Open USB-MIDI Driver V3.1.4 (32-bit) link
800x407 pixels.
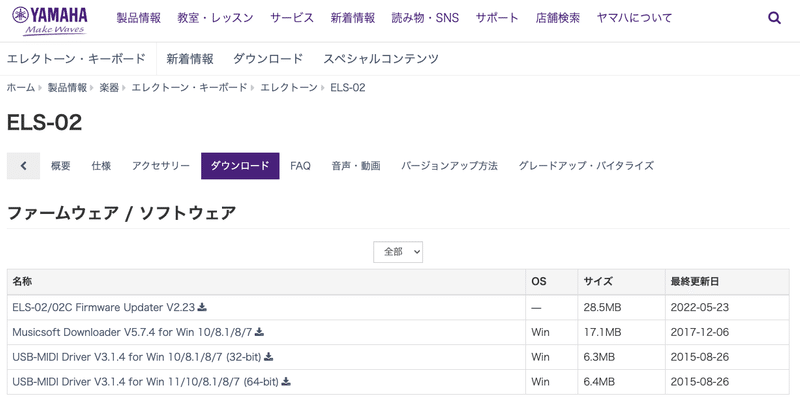pos(137,357)
